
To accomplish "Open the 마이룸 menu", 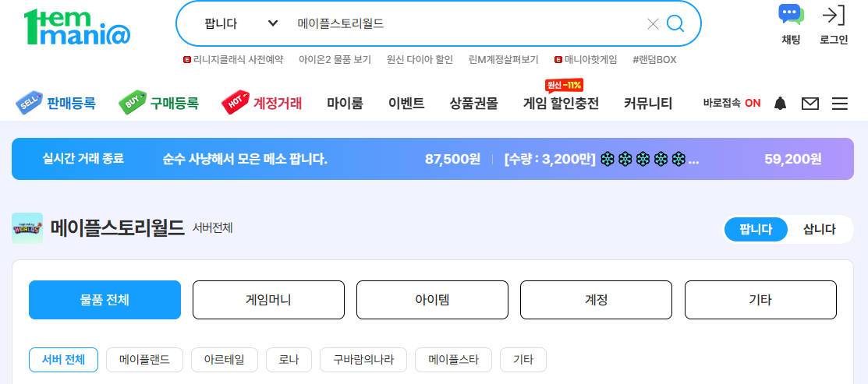I will pos(345,104).
